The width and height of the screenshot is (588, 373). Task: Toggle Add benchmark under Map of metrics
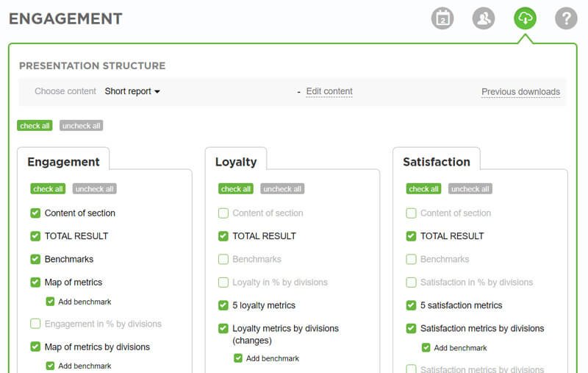[x=50, y=302]
